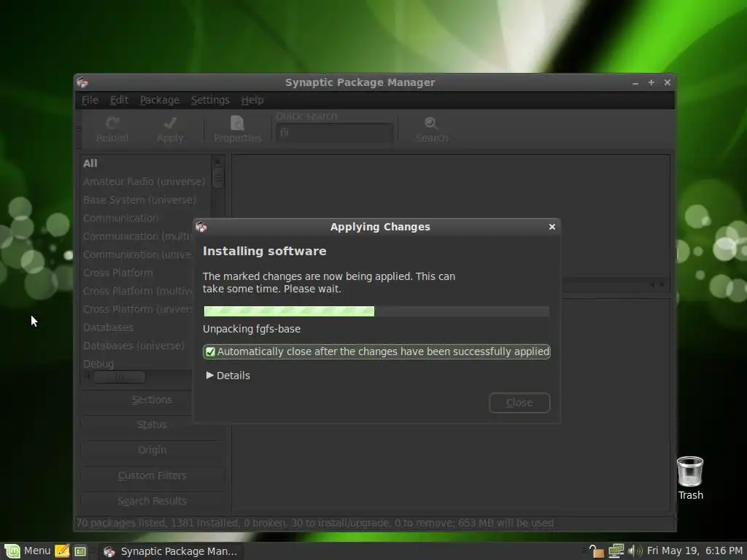This screenshot has height=560, width=747.
Task: Click the Origin filter button
Action: (x=152, y=450)
